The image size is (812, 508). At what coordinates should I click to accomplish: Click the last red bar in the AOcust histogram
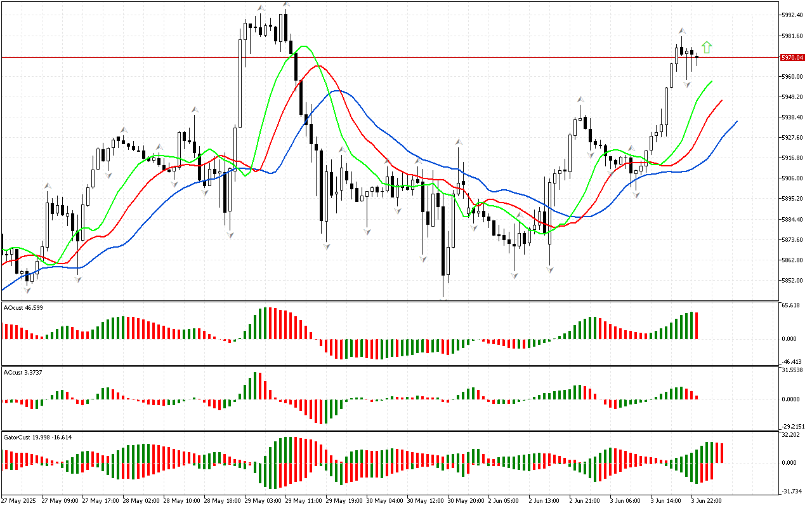696,326
